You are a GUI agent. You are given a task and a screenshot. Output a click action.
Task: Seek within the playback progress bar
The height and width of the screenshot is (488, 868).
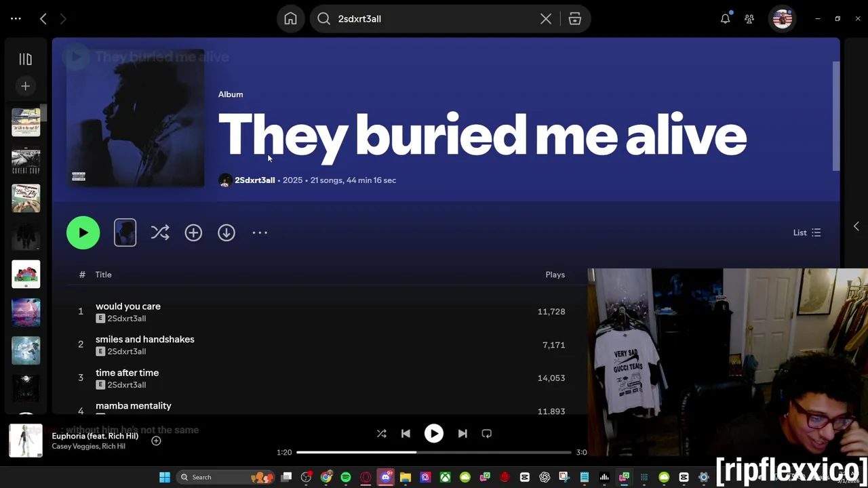click(434, 452)
